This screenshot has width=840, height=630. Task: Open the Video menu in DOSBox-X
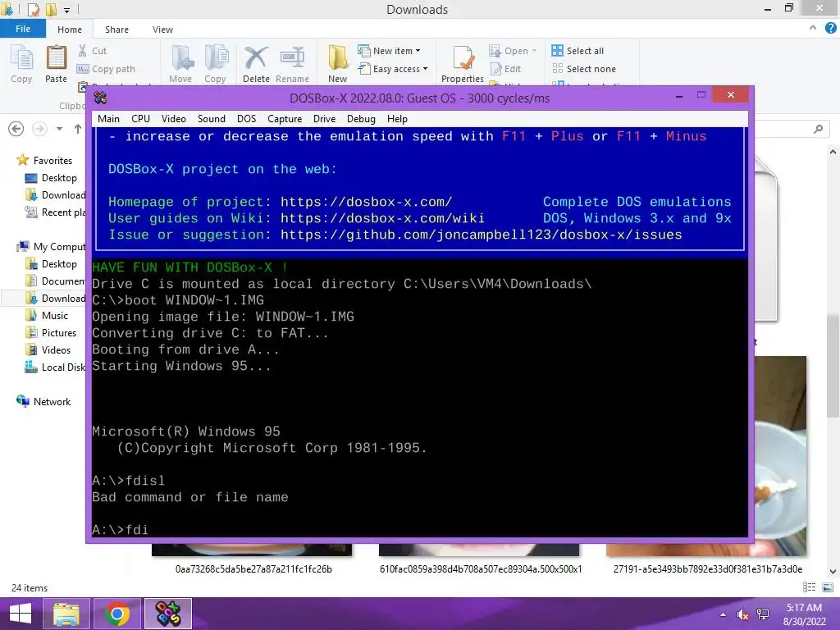pyautogui.click(x=174, y=119)
